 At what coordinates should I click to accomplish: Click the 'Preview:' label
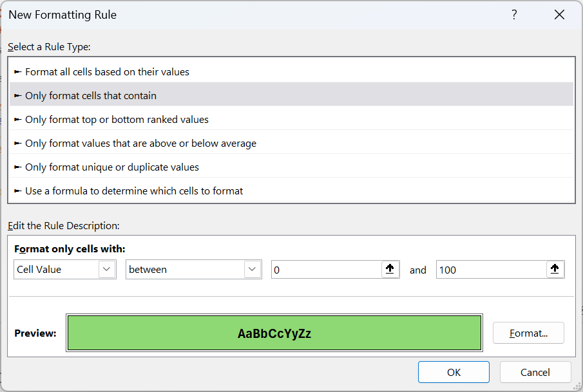tap(35, 333)
